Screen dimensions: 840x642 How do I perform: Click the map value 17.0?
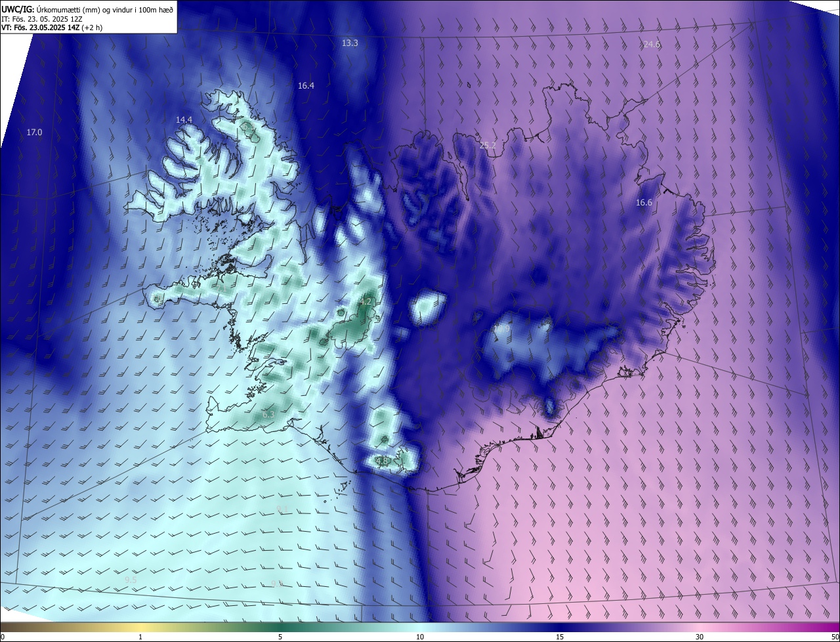point(34,133)
